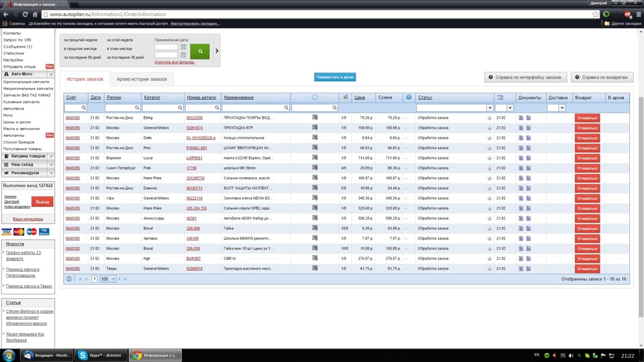
Task: Click the blue info icon in table header
Action: [x=409, y=97]
